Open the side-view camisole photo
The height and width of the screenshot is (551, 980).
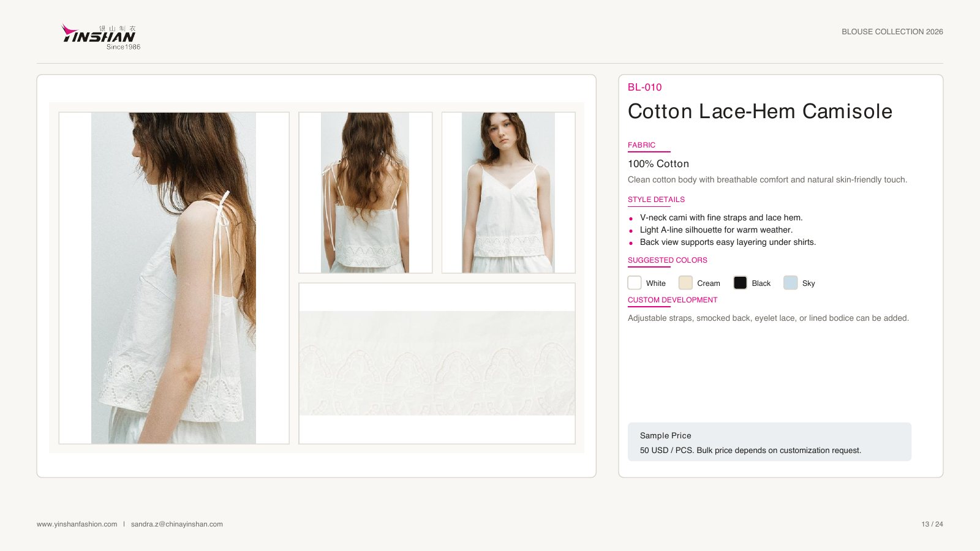[174, 278]
